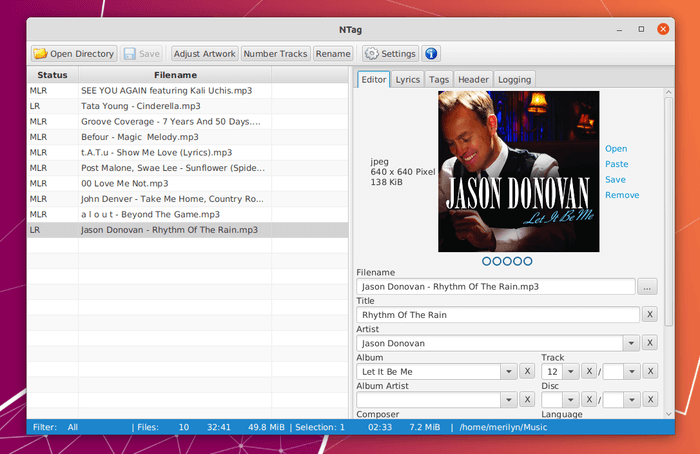
Task: Expand the Album dropdown arrow
Action: [x=508, y=371]
